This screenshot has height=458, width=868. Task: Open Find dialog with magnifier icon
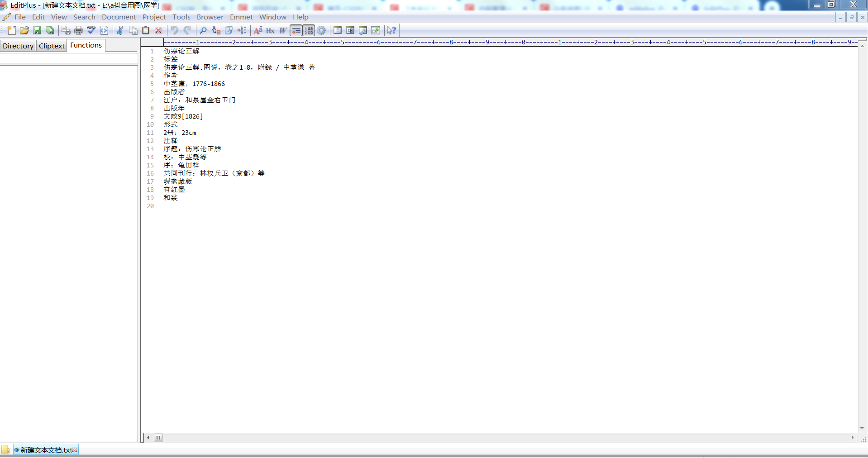pos(204,30)
